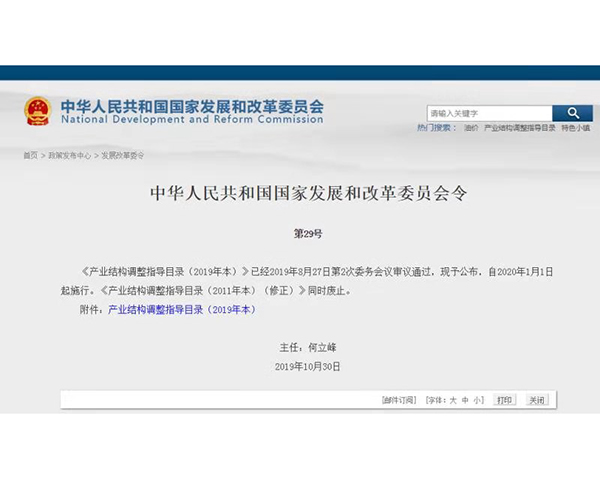Open the 特色小镇 hot search link

[576, 128]
